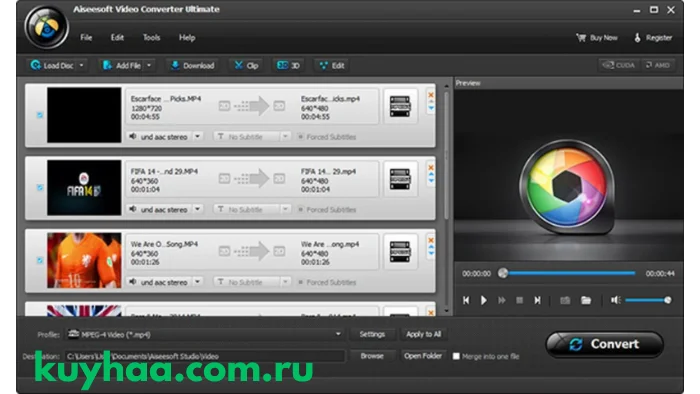This screenshot has width=700, height=394.
Task: Open audio track dropdown for We Are O..Song
Action: coord(197,282)
